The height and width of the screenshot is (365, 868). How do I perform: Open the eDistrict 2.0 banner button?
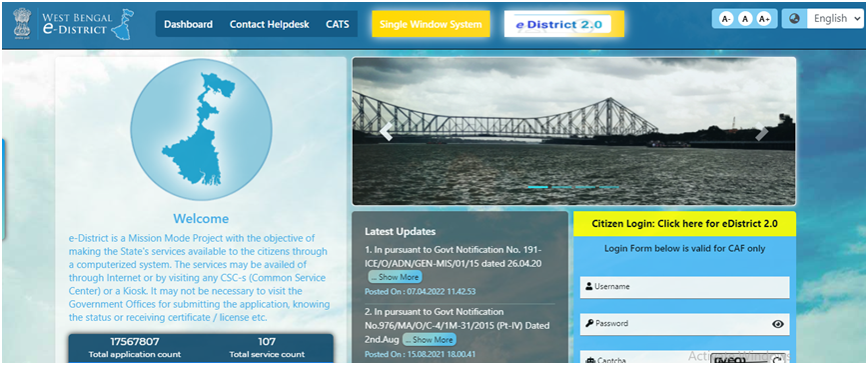pos(564,24)
